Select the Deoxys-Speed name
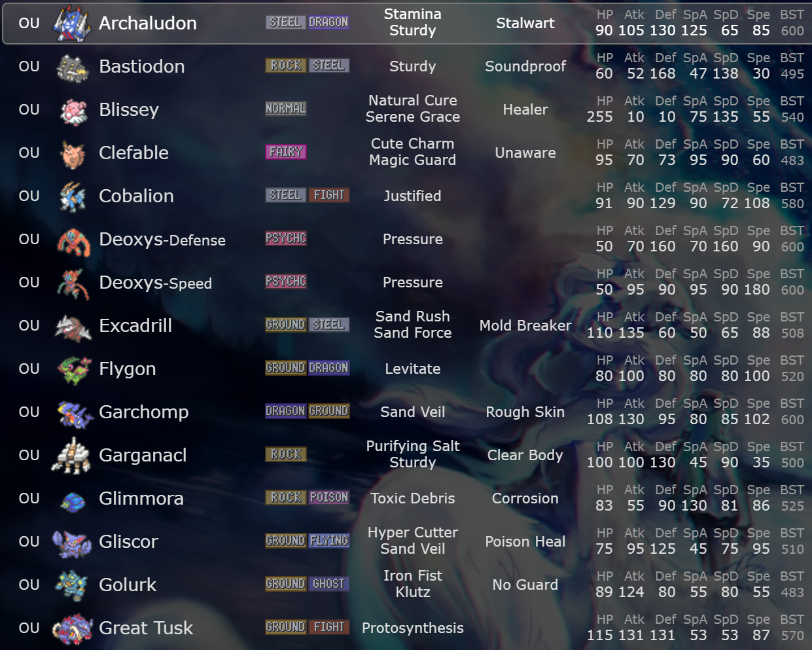 pyautogui.click(x=156, y=283)
